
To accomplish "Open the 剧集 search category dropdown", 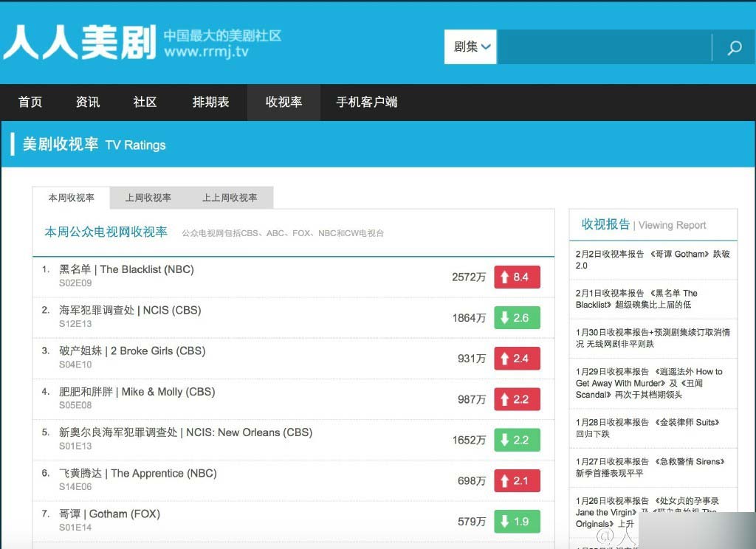I will coord(470,46).
